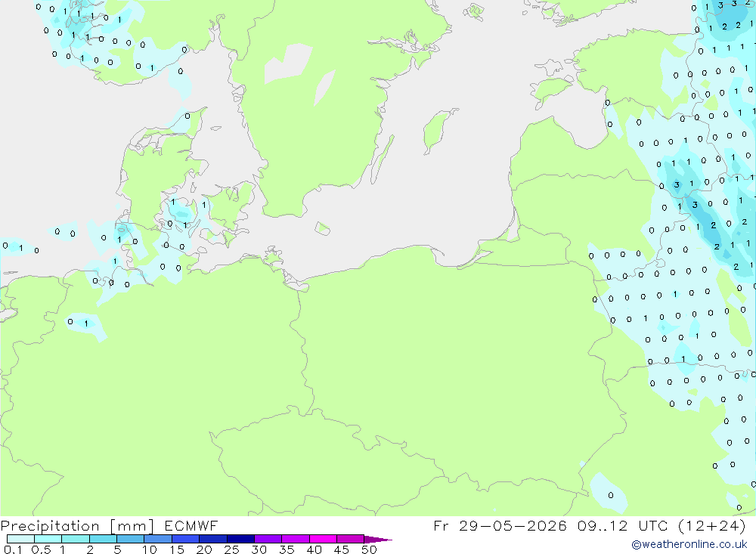Select the 35–40 mm violet swatch

point(296,539)
